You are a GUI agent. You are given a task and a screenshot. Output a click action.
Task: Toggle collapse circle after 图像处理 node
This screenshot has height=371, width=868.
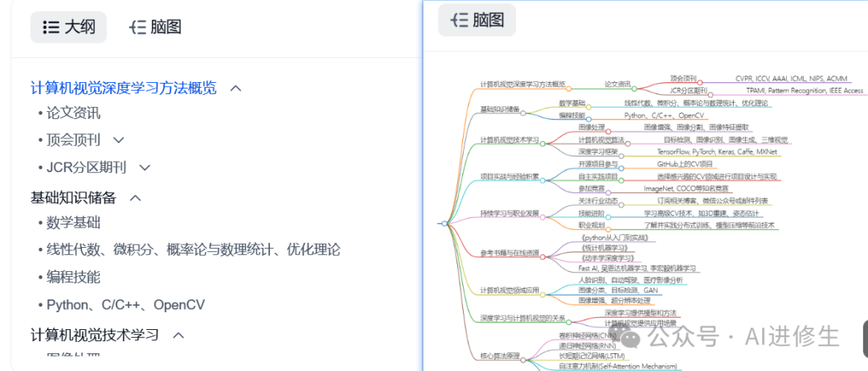tap(608, 131)
